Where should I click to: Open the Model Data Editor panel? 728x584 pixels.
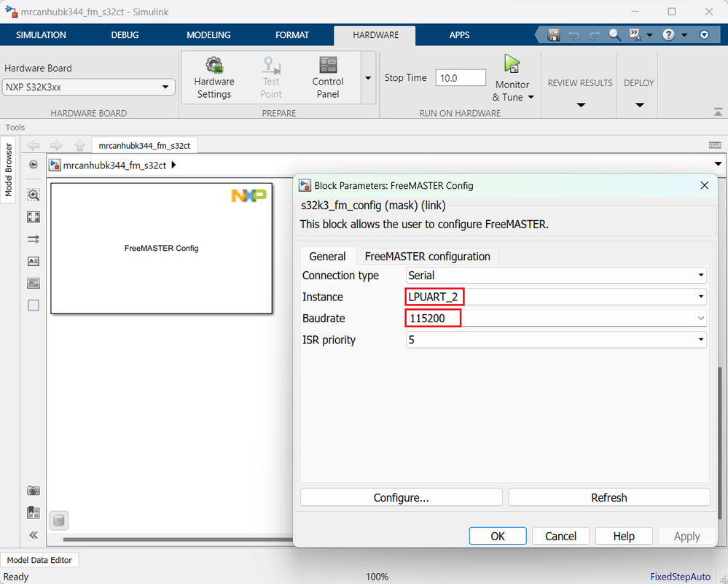pos(39,560)
